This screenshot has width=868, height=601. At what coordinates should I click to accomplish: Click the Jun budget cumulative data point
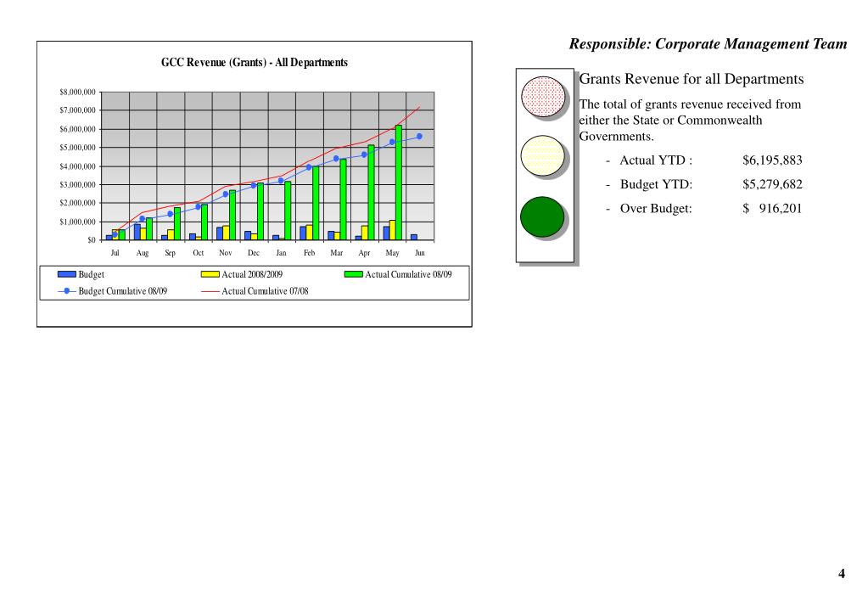coord(420,137)
